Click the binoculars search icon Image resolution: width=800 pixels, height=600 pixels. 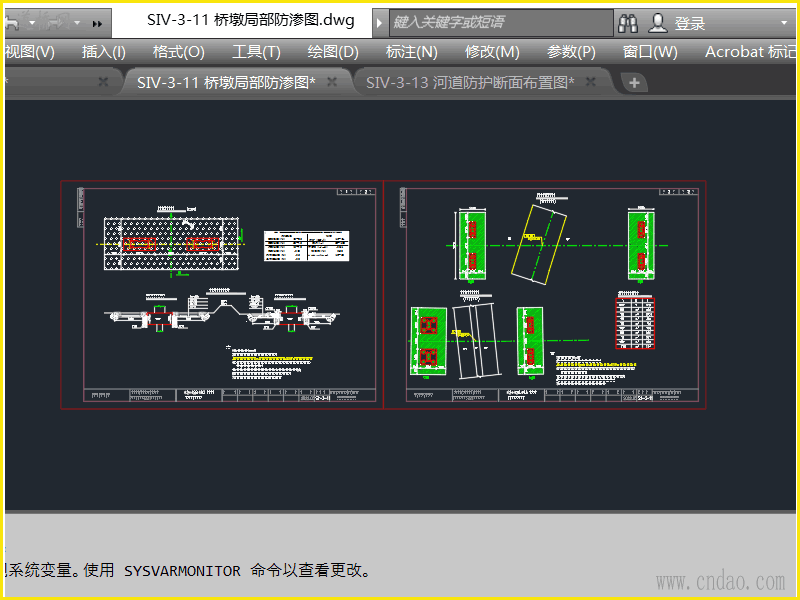click(628, 23)
